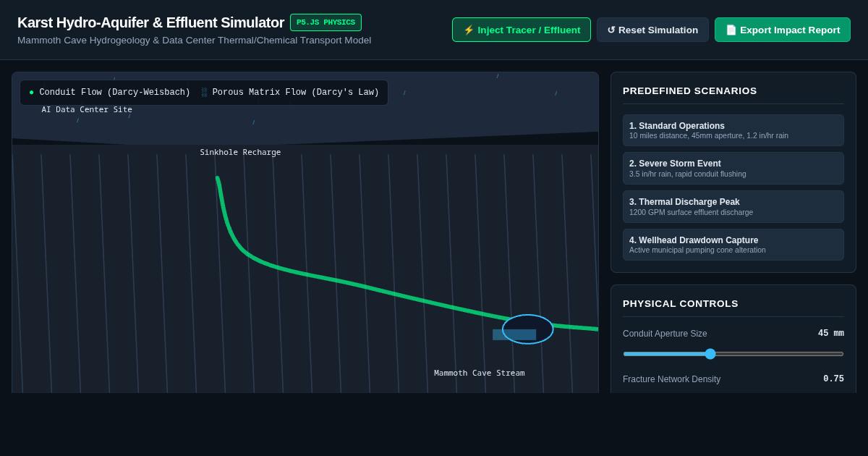
Task: Click the blue ellipse on the cave stream
Action: [x=528, y=329]
